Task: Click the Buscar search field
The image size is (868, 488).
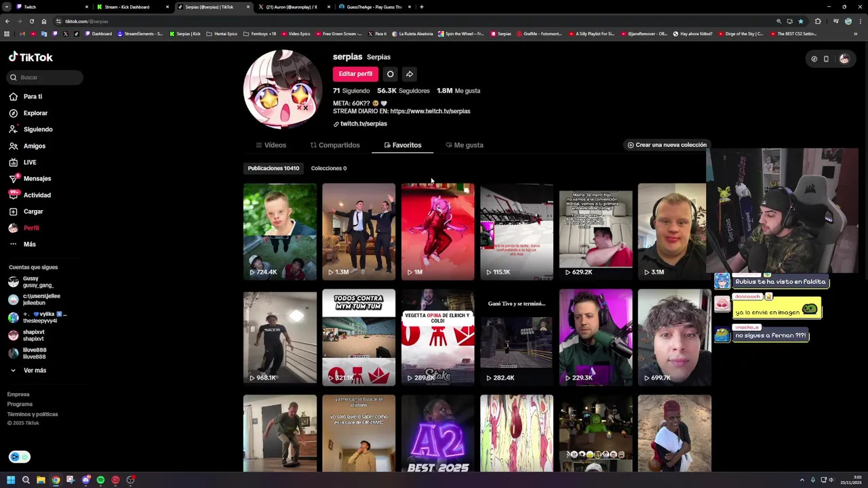Action: [45, 77]
